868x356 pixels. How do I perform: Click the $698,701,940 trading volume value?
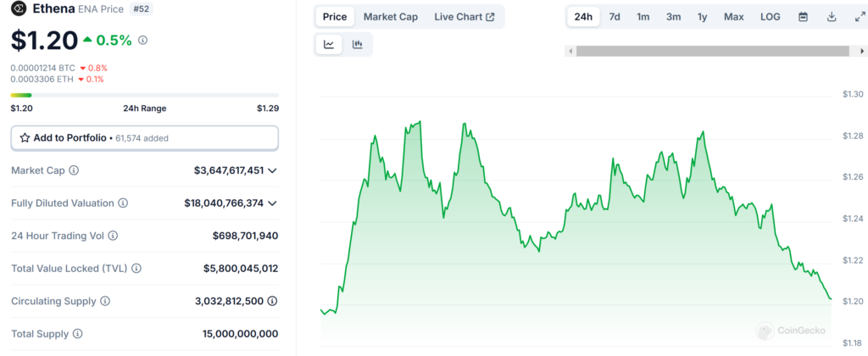click(245, 236)
